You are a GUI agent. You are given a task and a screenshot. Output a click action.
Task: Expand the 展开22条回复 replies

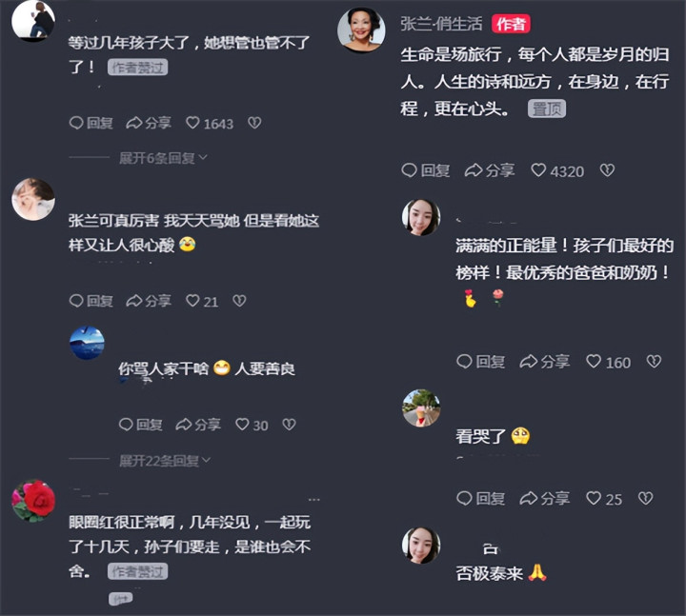coord(165,461)
